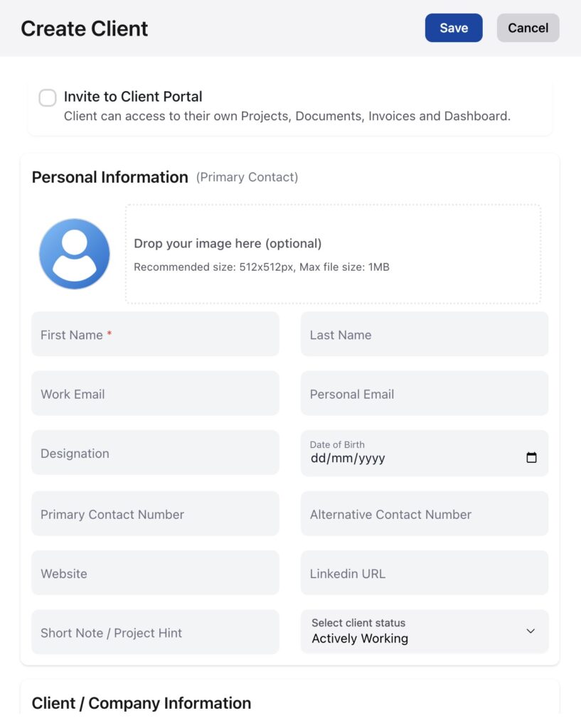Enable the Invite to Client Portal checkbox

click(x=48, y=98)
